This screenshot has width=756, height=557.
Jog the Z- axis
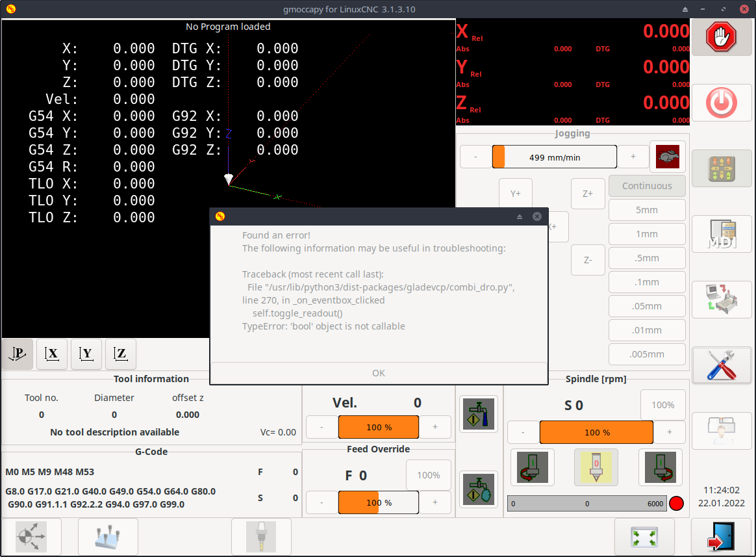(588, 260)
